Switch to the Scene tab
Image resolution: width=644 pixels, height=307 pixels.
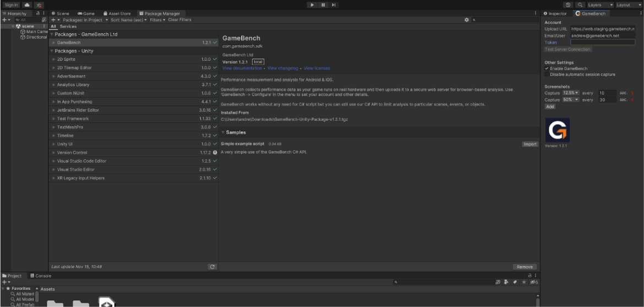61,14
